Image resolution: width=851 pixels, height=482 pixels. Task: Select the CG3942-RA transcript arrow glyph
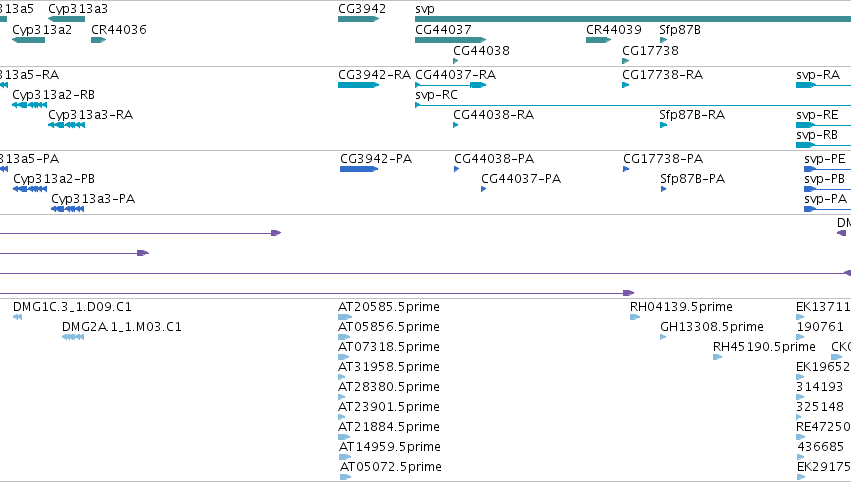coord(358,85)
